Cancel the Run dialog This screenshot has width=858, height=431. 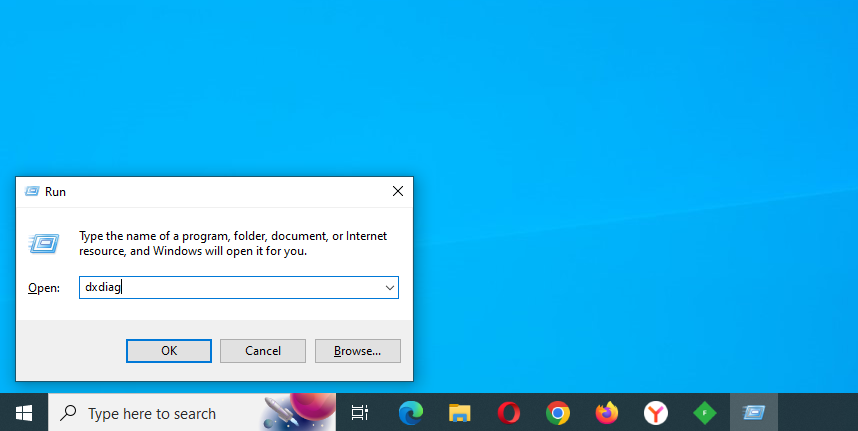point(263,351)
